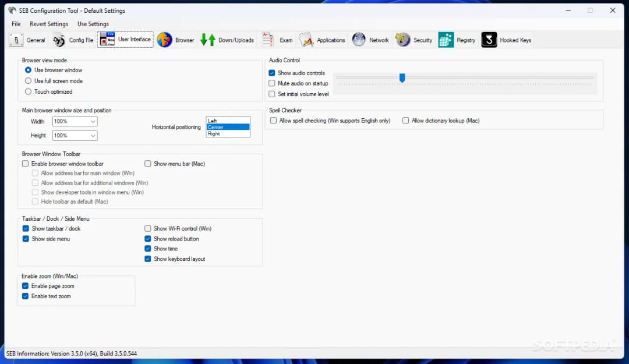Tick Mute audio on startup

271,83
